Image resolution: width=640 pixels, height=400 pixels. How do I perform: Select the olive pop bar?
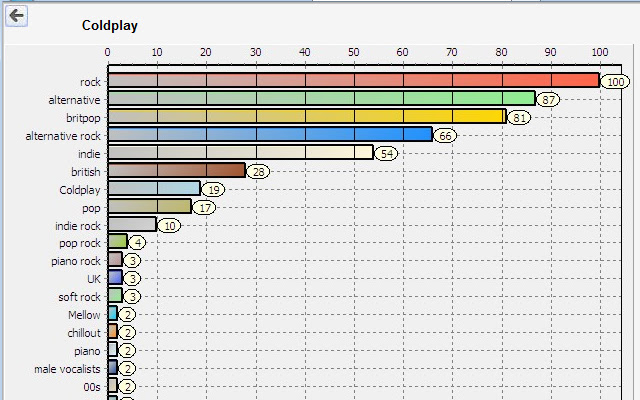click(x=149, y=206)
